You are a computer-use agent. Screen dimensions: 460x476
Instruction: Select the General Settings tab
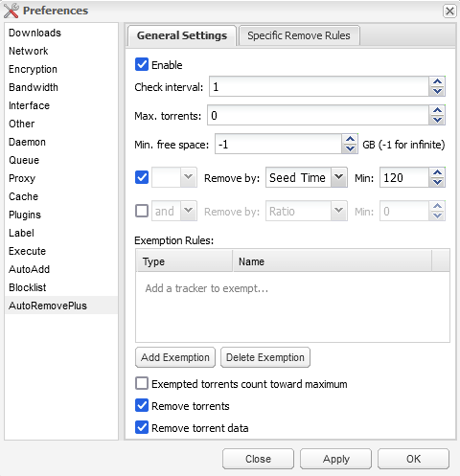[x=182, y=35]
